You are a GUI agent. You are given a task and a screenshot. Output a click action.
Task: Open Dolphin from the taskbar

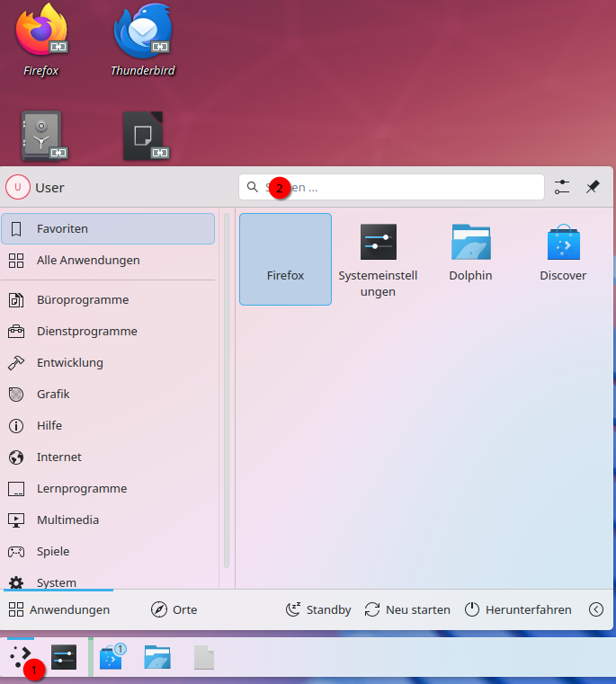pyautogui.click(x=157, y=658)
